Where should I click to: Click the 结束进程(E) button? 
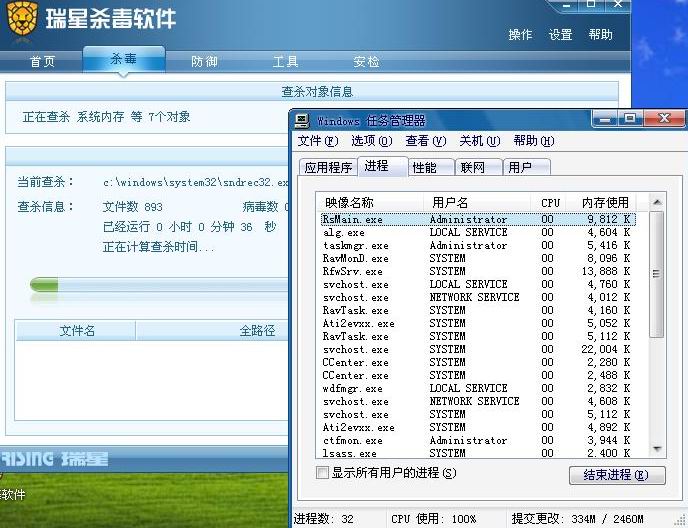pyautogui.click(x=617, y=475)
